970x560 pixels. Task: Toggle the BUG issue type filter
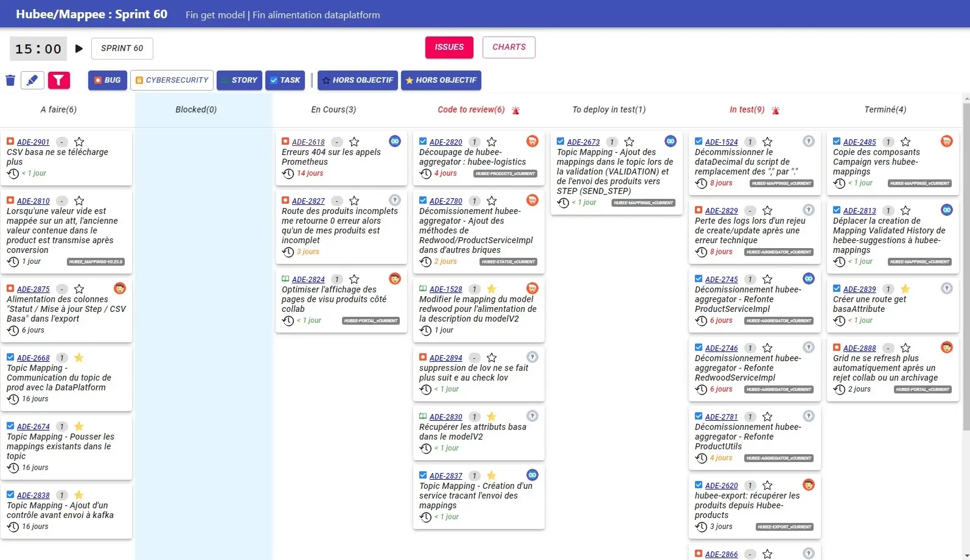[108, 80]
